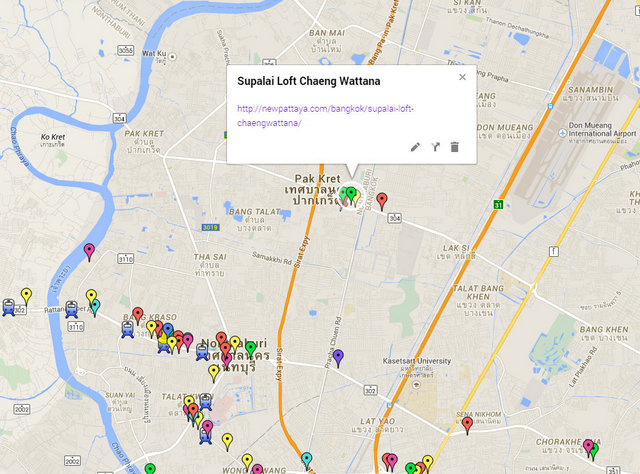Screen dimensions: 640x474
Task: Click the pink marker at Chorakhe Bua
Action: tap(588, 447)
